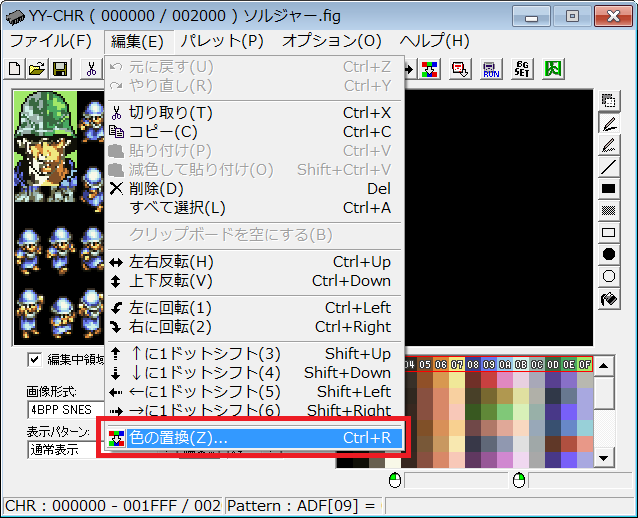The height and width of the screenshot is (518, 638).
Task: Click the BG SET toolbar icon
Action: 522,69
